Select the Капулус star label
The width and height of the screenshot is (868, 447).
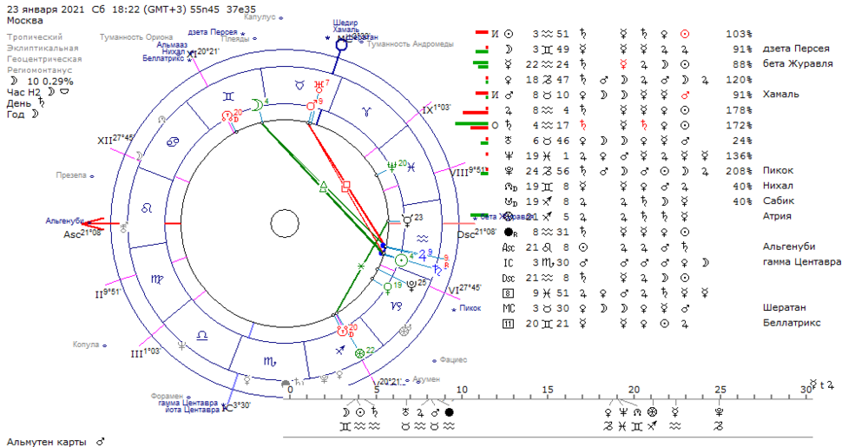(260, 17)
